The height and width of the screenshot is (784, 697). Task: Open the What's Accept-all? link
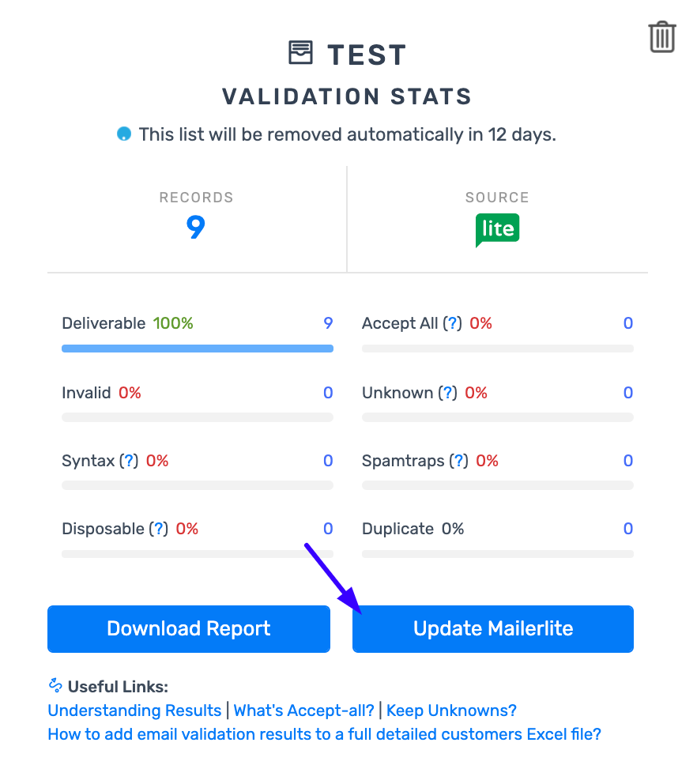pyautogui.click(x=303, y=710)
